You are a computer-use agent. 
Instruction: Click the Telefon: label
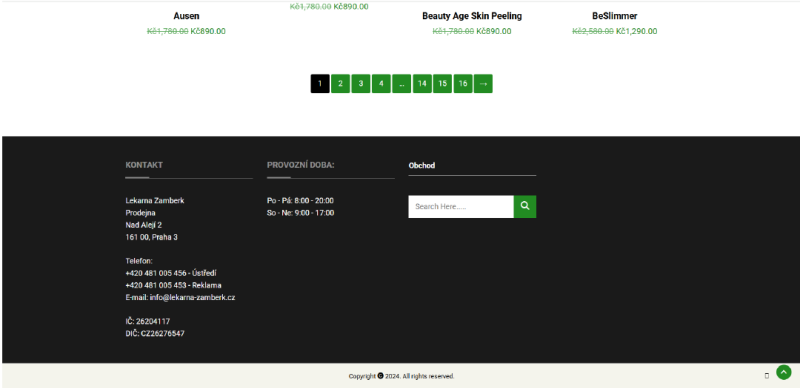(139, 260)
